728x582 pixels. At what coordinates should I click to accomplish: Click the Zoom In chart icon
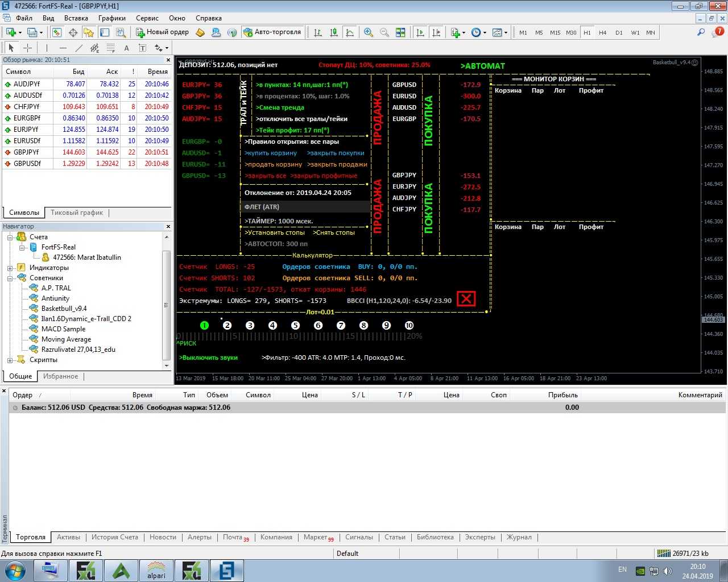click(x=369, y=32)
